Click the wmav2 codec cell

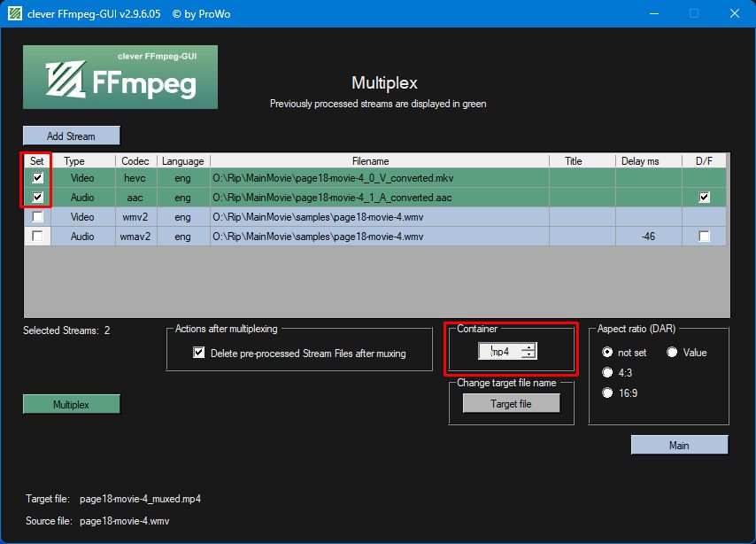pyautogui.click(x=135, y=236)
